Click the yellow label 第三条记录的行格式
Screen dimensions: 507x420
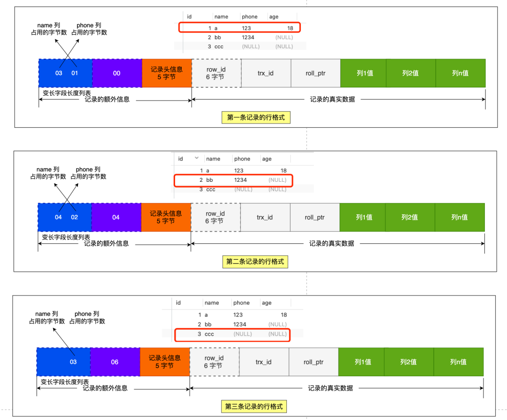[x=254, y=406]
